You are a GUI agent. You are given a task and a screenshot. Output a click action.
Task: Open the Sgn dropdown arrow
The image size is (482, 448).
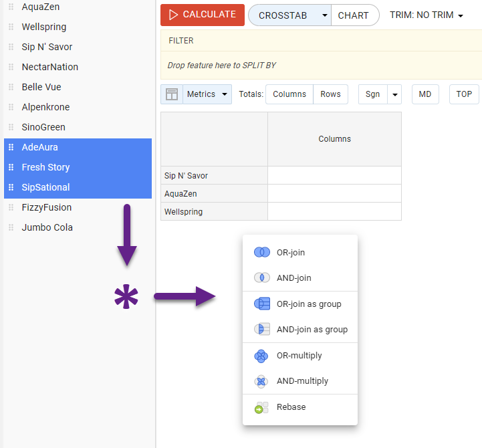click(x=394, y=94)
